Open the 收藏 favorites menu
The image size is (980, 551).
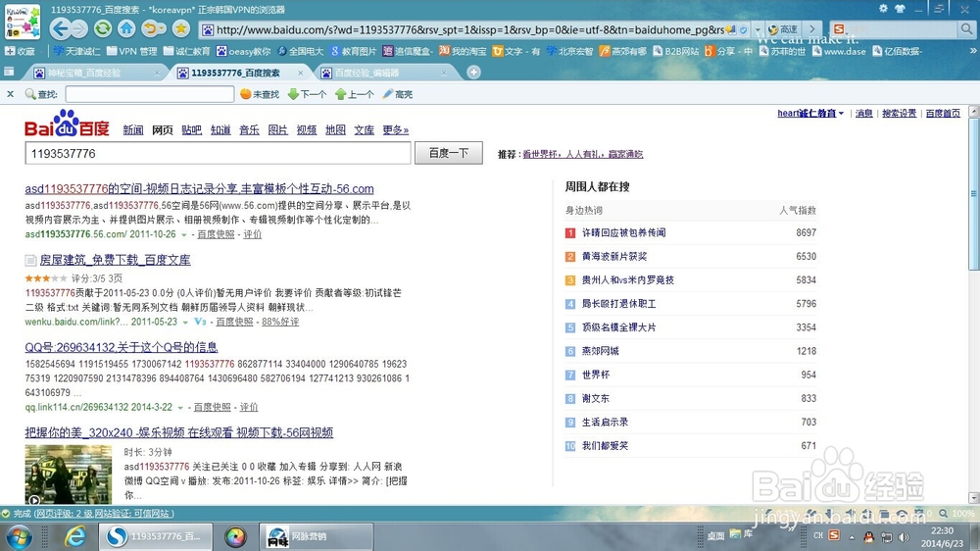click(20, 51)
